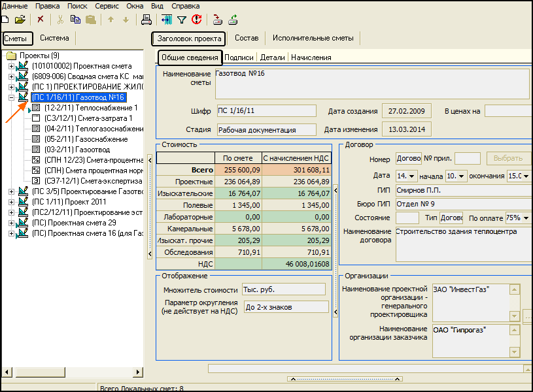Collapse the Газотвод №16 project node
Image resolution: width=533 pixels, height=392 pixels.
tap(11, 97)
